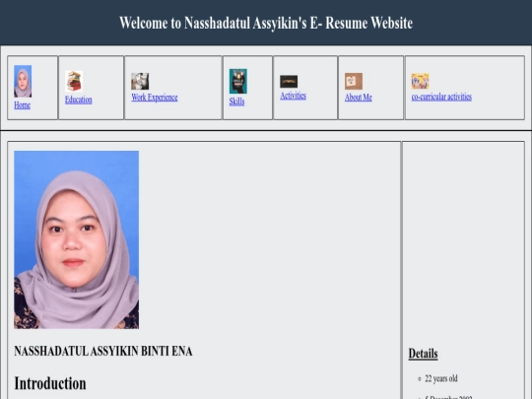Click the Details heading in sidebar
532x399 pixels.
coord(423,354)
